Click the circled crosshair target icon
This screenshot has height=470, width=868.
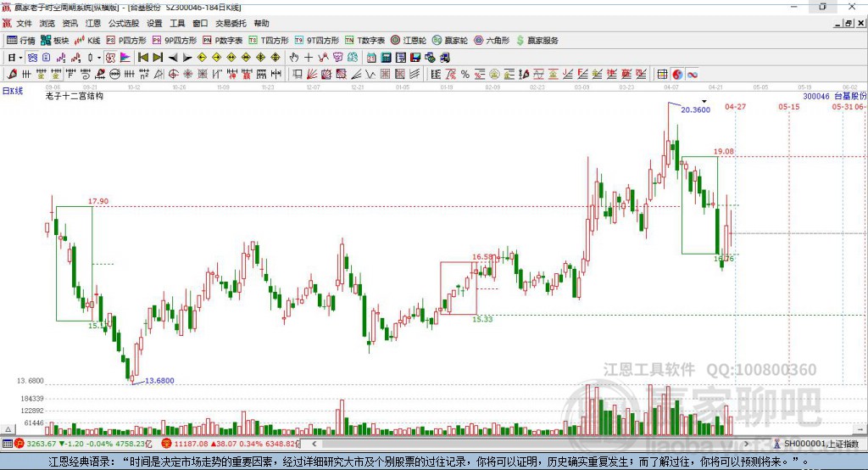[x=173, y=75]
